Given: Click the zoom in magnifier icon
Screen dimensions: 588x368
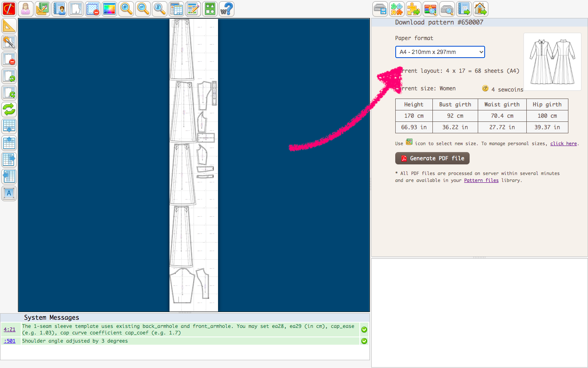Looking at the screenshot, I should pos(126,9).
